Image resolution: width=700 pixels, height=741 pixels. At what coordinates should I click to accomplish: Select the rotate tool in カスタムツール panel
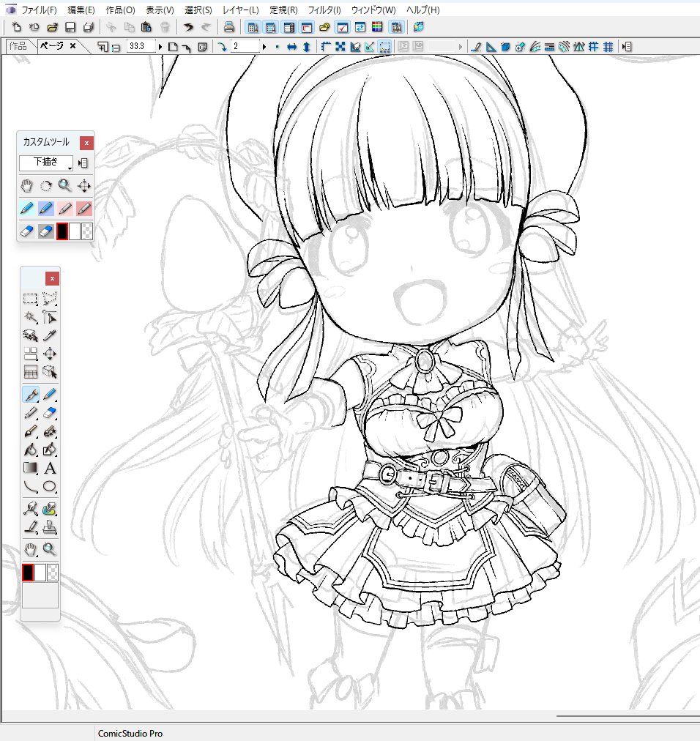[46, 186]
